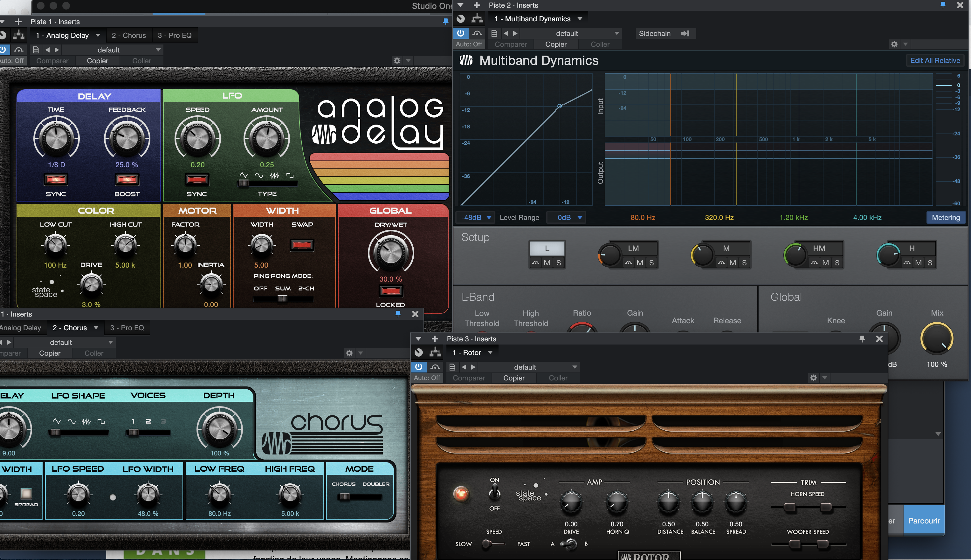Screen dimensions: 971x560
Task: Open Rotor settings gear icon
Action: tap(813, 378)
